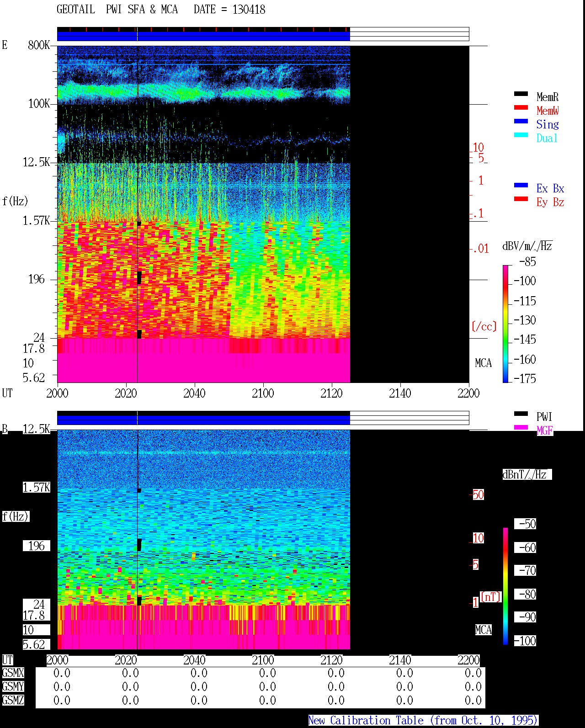Click 2100 on the E panel time axis
Viewport: 585px width, 728px height.
[263, 393]
